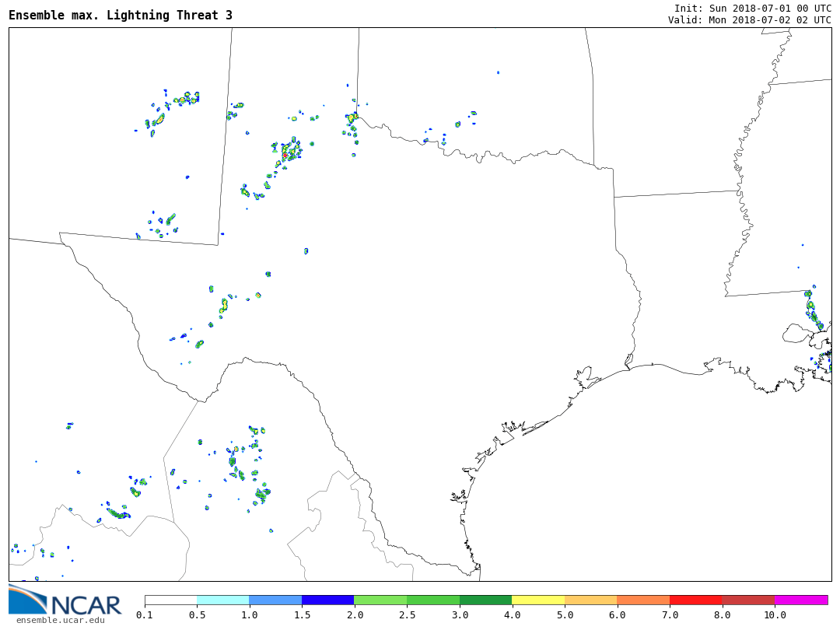Click the 'Init: Sun 2018-07-01 00 UTC' text
This screenshot has height=630, width=840.
[x=753, y=8]
